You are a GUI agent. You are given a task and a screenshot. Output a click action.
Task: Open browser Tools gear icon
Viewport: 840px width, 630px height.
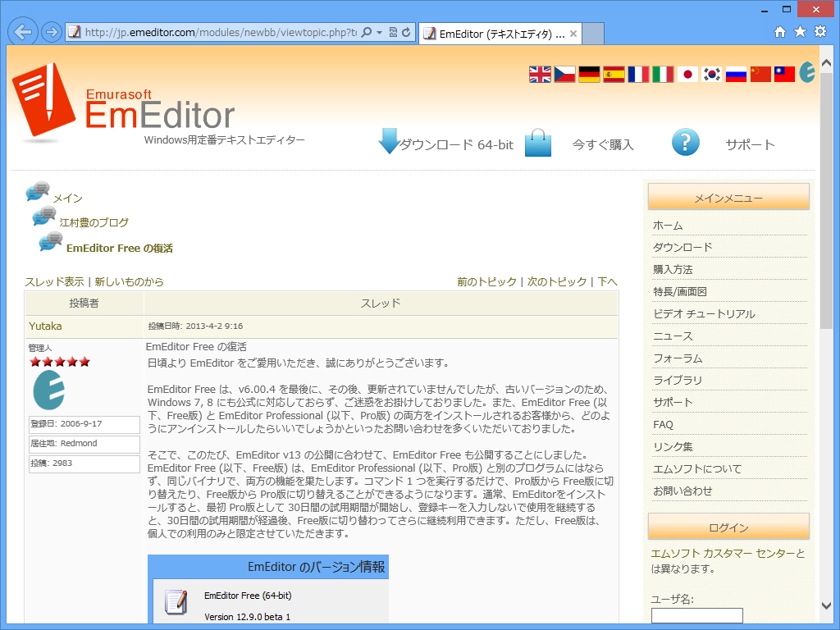(x=820, y=32)
